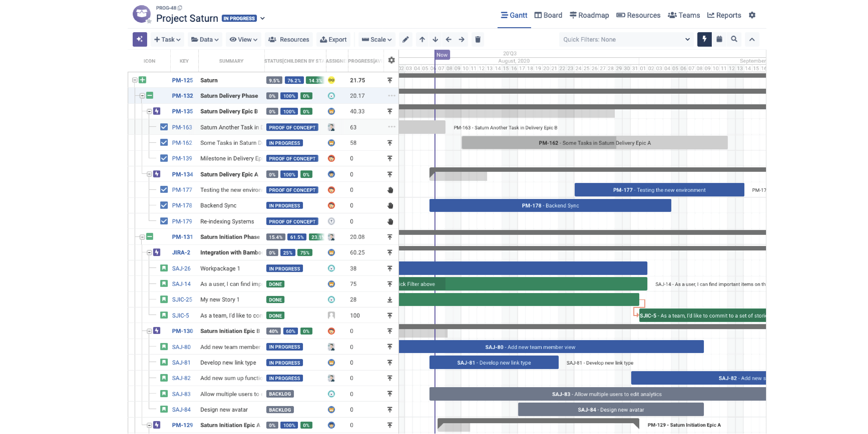Uncheck the checkbox next to PM-163

tap(164, 127)
